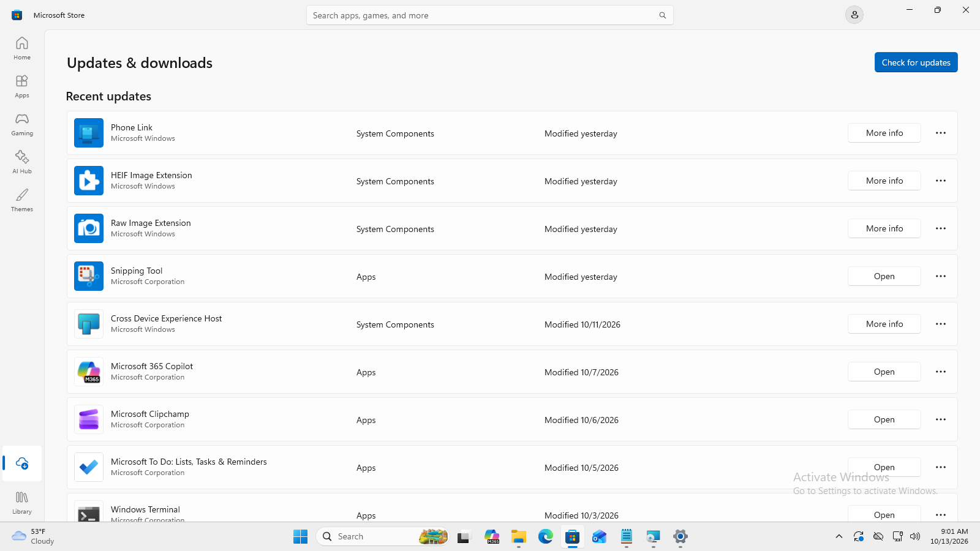
Task: Click the Phone Link app icon
Action: coord(89,133)
